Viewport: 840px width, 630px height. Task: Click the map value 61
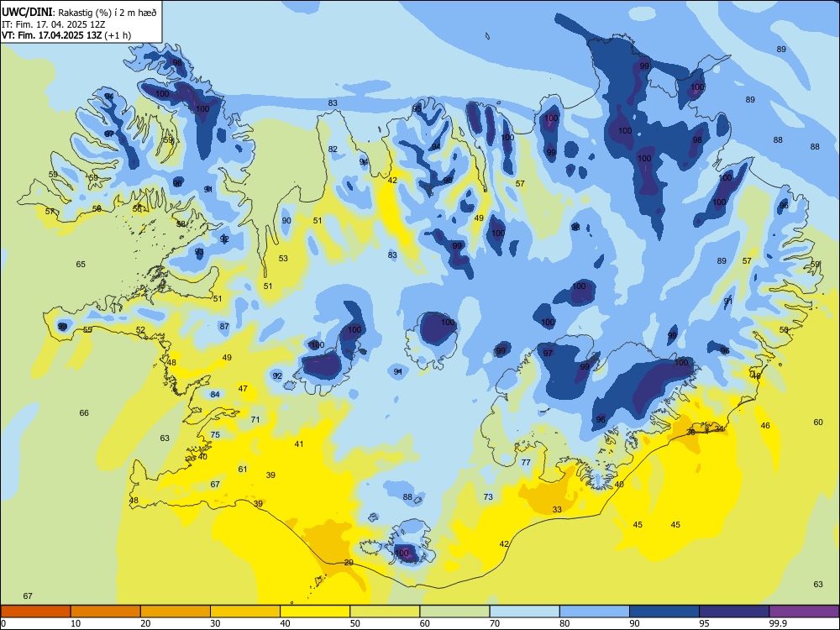(243, 470)
